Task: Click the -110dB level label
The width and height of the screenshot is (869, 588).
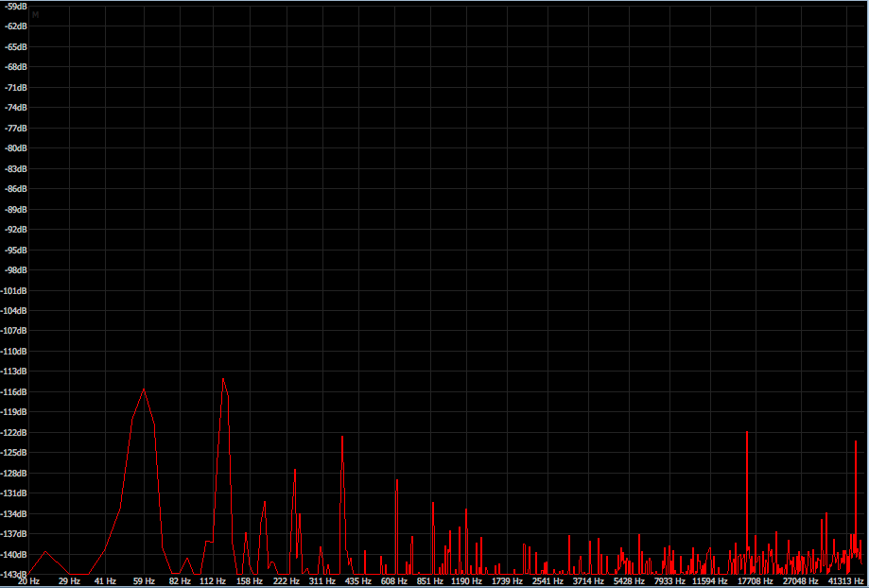Action: tap(14, 352)
